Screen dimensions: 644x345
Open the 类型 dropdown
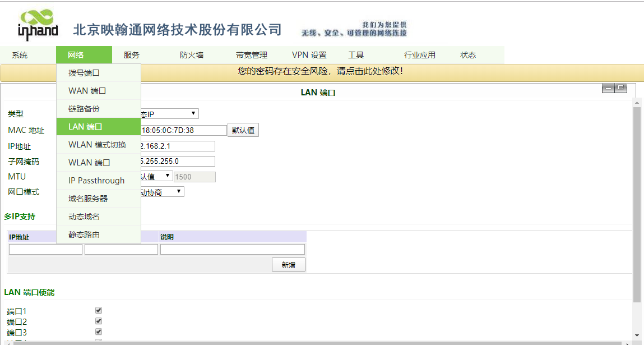168,114
